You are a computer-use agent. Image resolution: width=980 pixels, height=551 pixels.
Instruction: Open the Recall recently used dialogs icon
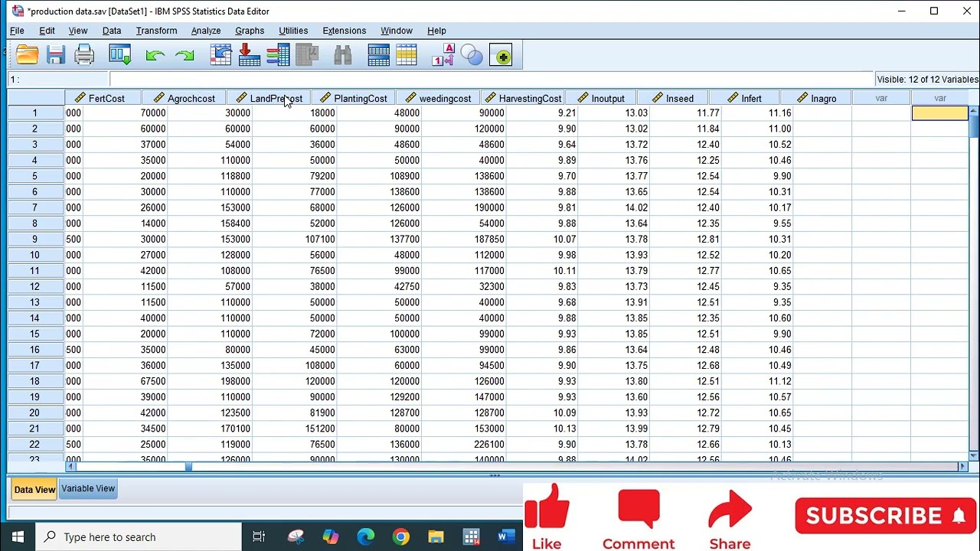pyautogui.click(x=120, y=55)
